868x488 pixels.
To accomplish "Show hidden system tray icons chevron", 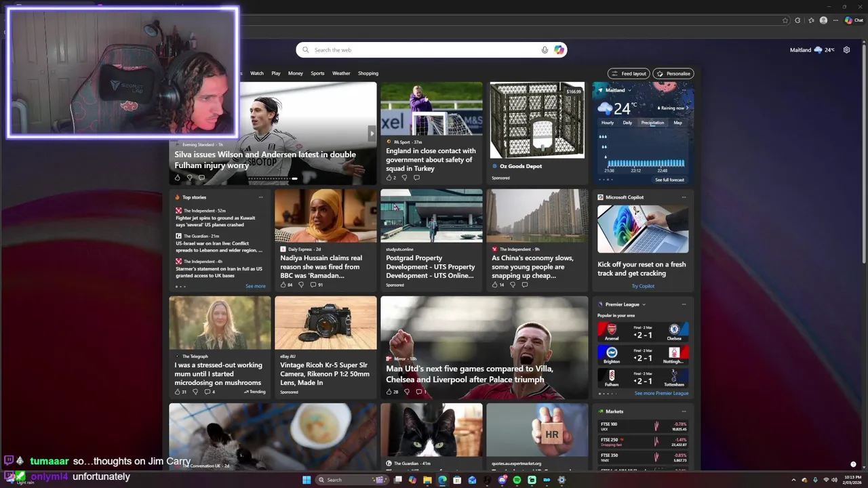I will coord(793,480).
